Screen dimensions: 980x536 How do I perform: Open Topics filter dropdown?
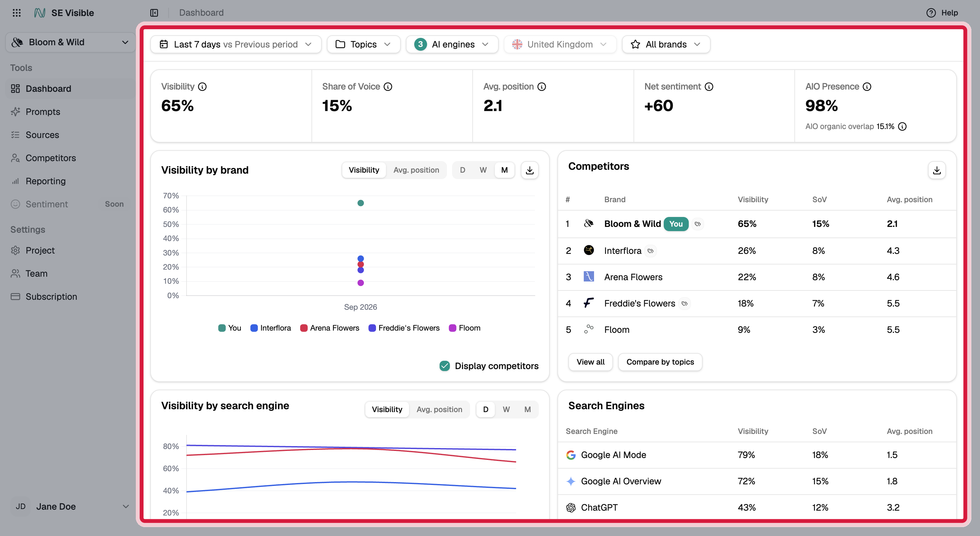click(363, 45)
